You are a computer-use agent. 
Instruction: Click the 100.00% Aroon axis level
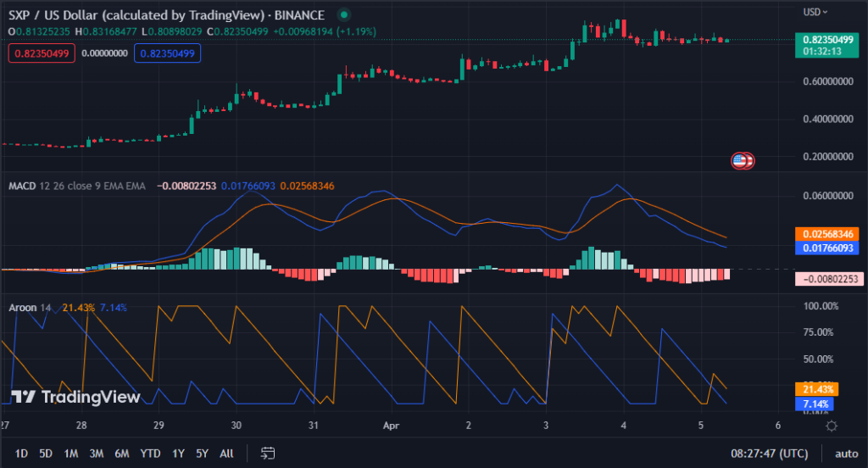821,306
